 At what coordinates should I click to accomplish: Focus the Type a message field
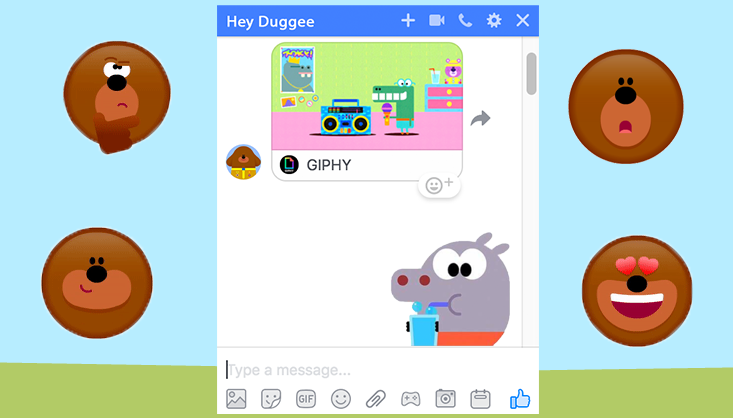(378, 370)
